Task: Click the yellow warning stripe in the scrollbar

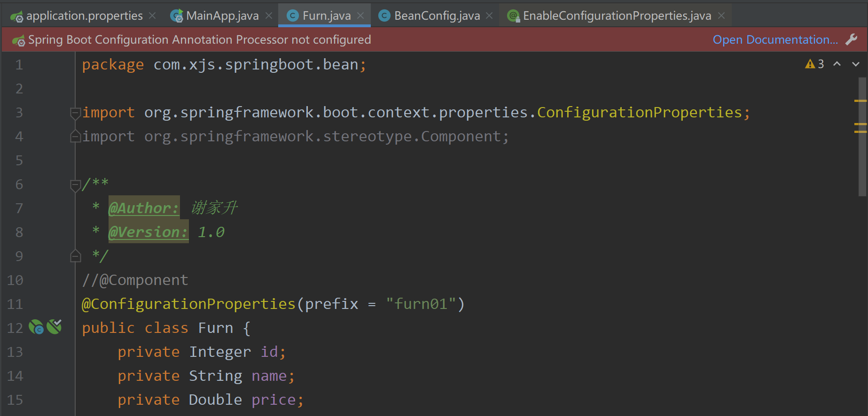Action: pyautogui.click(x=860, y=101)
